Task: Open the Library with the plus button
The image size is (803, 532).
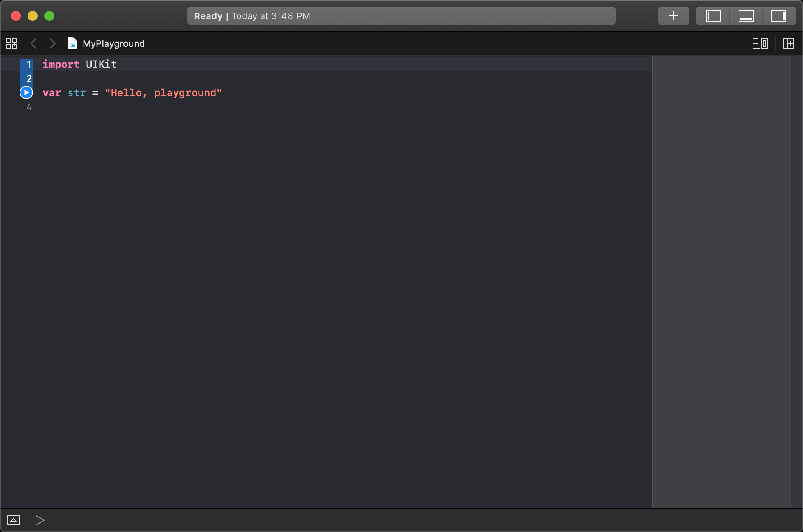Action: [673, 16]
